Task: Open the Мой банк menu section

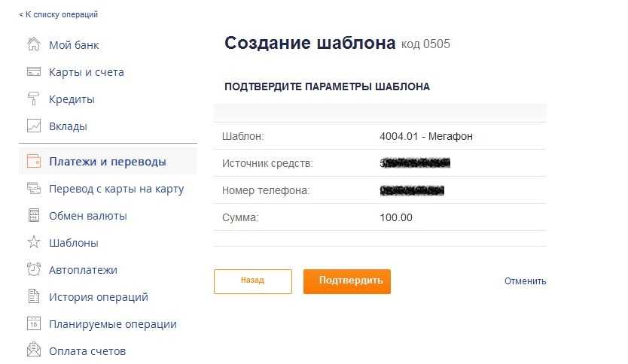Action: click(74, 45)
